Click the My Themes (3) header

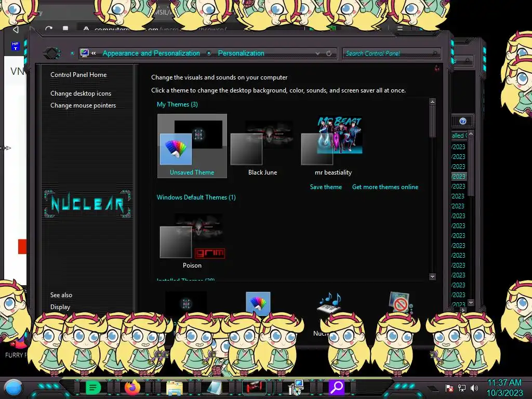[x=177, y=104]
